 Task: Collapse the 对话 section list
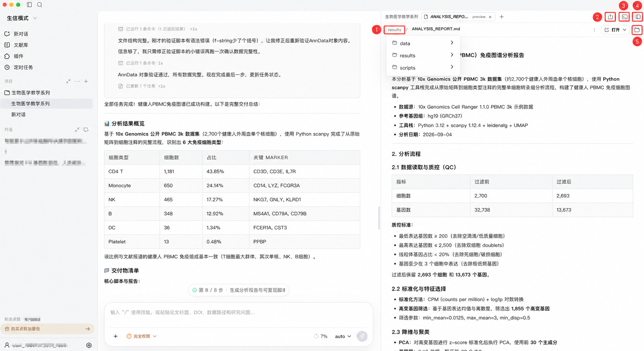click(77, 130)
